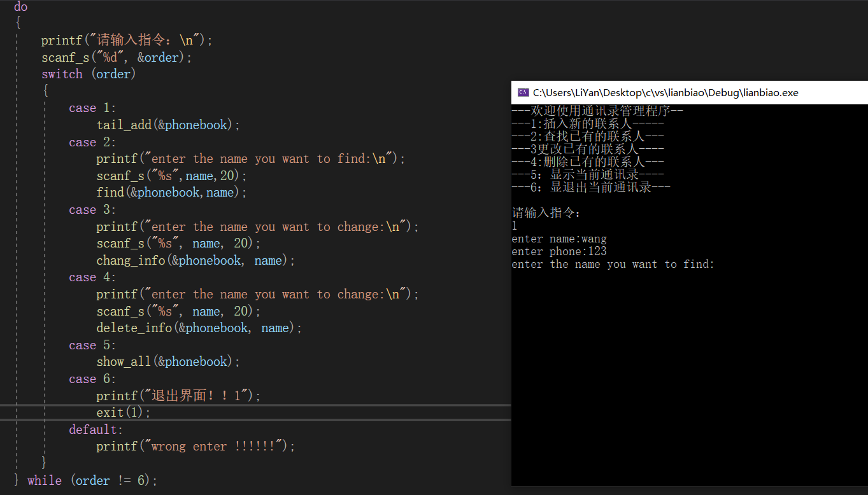Click console menu line '6:显退出当前通讯录'
This screenshot has height=495, width=868.
pos(591,187)
